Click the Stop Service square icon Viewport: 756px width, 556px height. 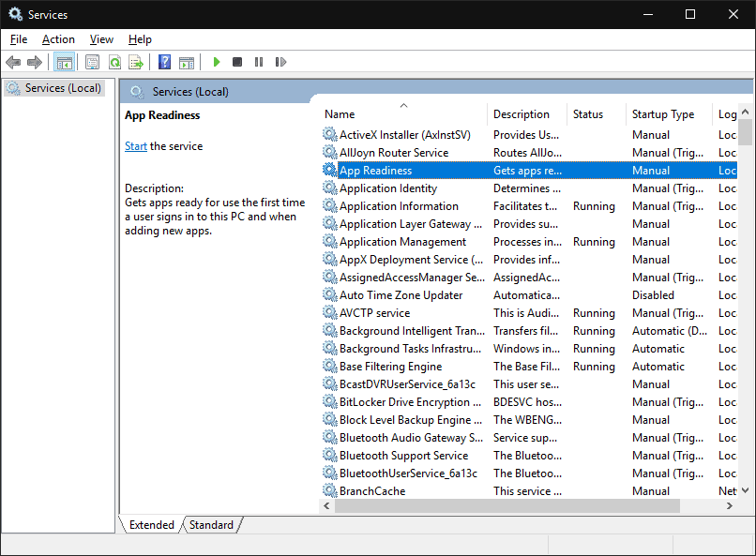[237, 62]
